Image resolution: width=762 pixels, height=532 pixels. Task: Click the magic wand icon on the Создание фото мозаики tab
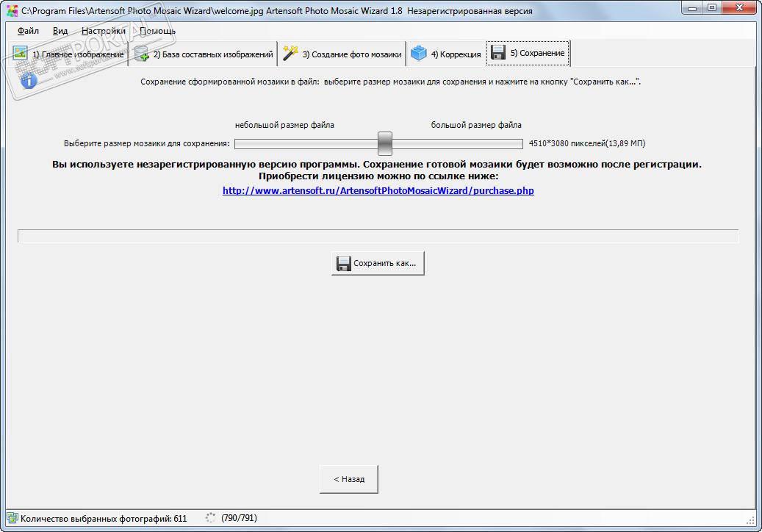tap(290, 53)
